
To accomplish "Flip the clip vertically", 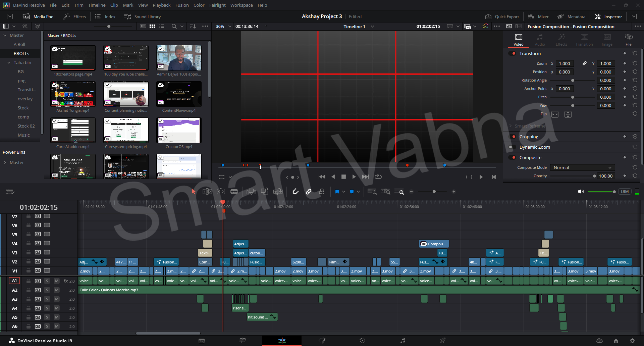I will tap(568, 114).
